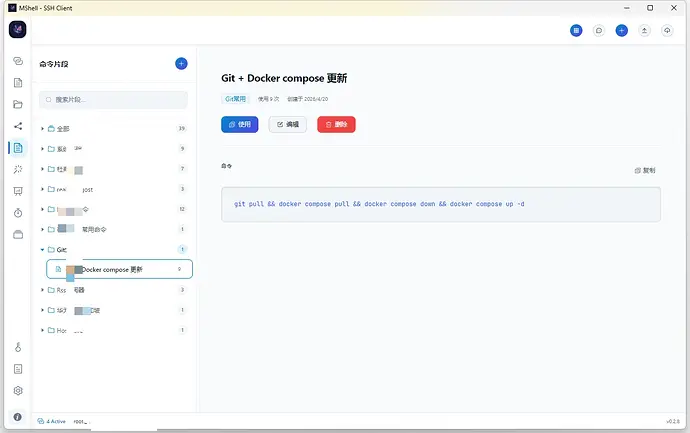Copy the command with 复制 link
690x433 pixels.
click(x=645, y=170)
